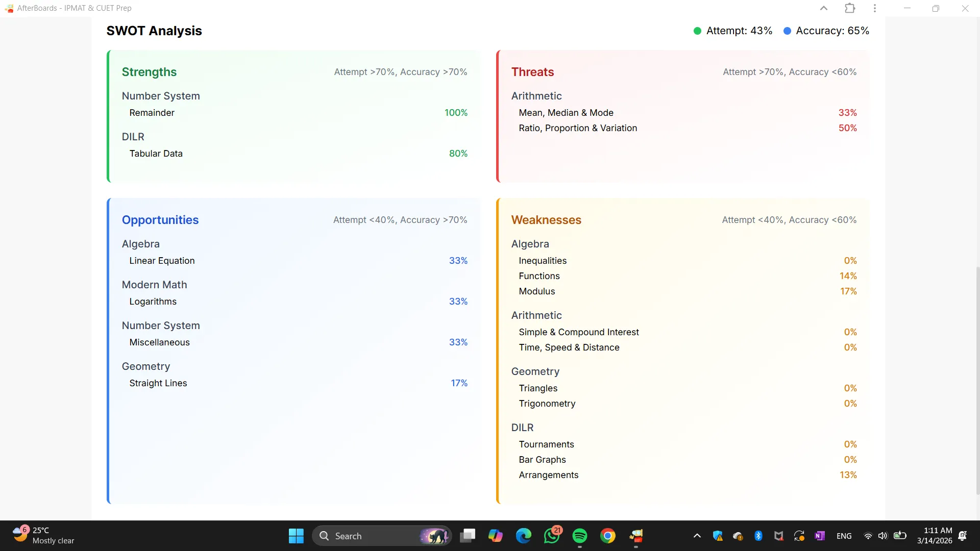Screen dimensions: 980x551
Task: Open Microsoft Edge from the taskbar
Action: pyautogui.click(x=523, y=536)
